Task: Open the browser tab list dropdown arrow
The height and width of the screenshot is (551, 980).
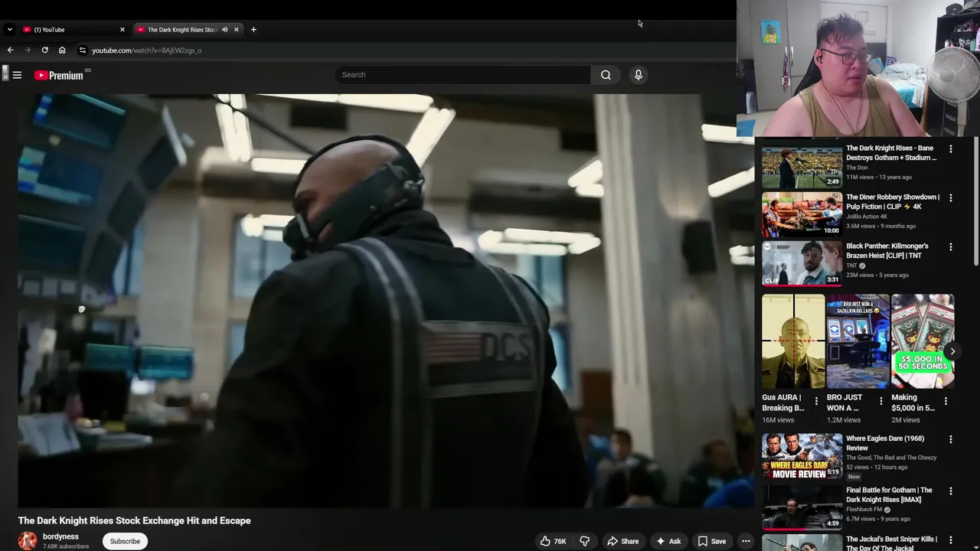Action: coord(9,30)
